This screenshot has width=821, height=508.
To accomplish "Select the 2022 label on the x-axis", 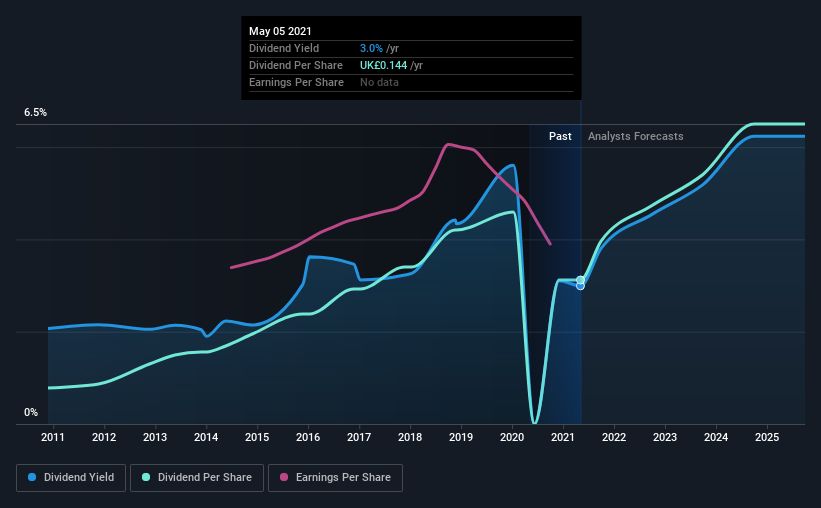I will click(x=614, y=437).
